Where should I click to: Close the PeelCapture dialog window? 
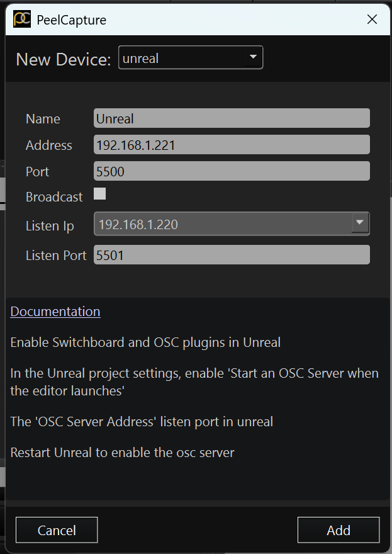click(x=372, y=20)
